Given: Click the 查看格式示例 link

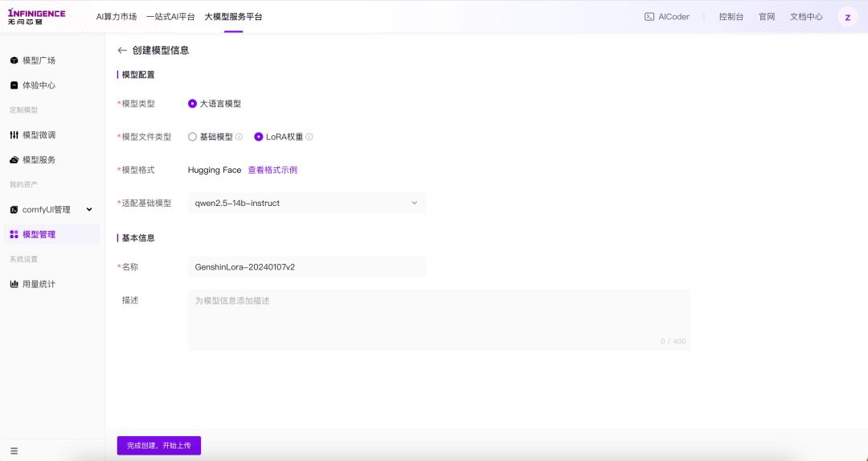Looking at the screenshot, I should pyautogui.click(x=272, y=170).
